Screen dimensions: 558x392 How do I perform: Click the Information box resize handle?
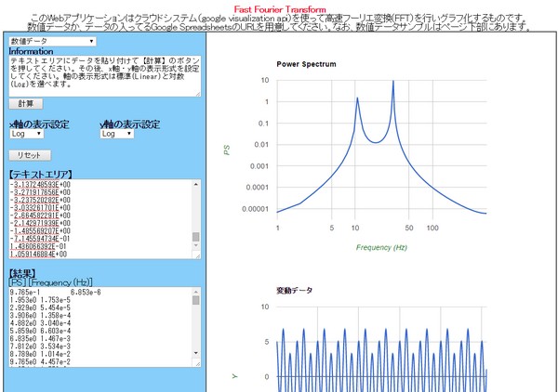(198, 94)
